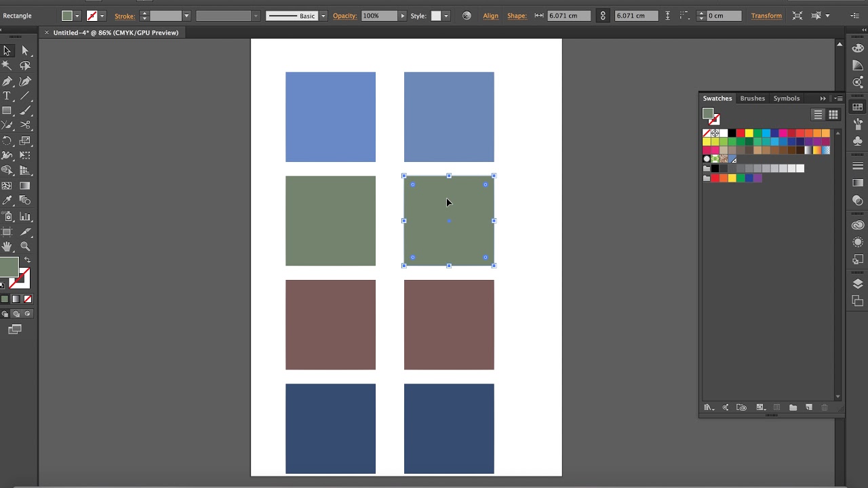Viewport: 868px width, 488px height.
Task: Open the Transform panel link
Action: coord(766,16)
